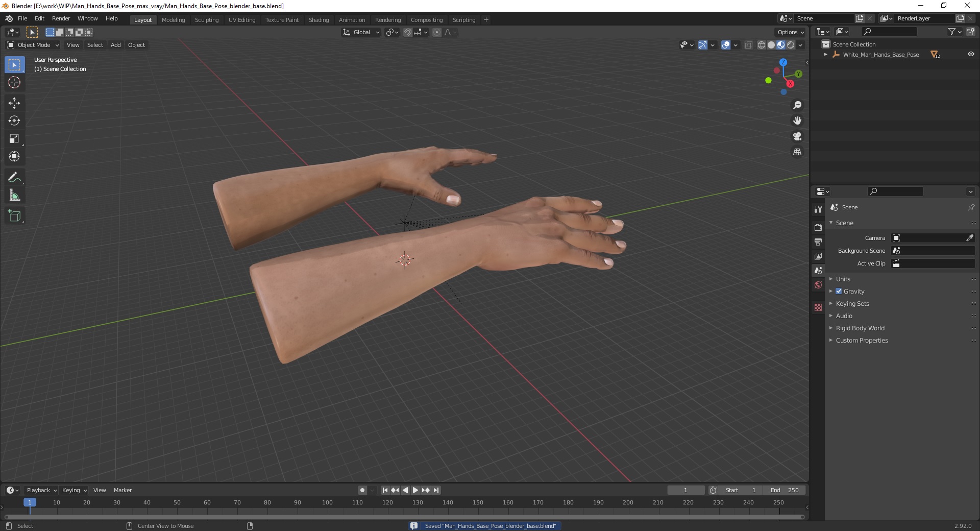The image size is (980, 531).
Task: Open the Output properties tab
Action: point(818,242)
